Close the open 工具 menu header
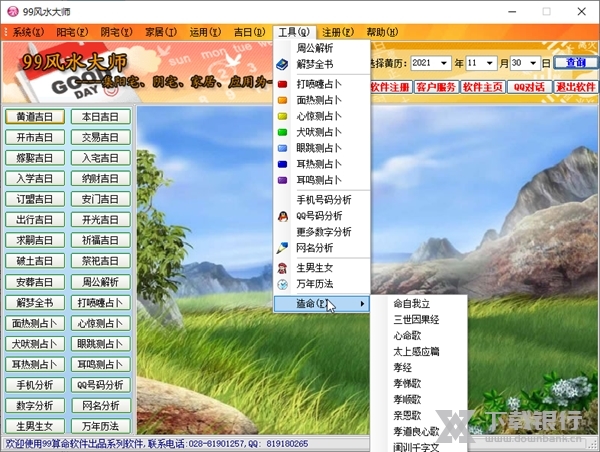Screen dimensions: 600x452 coord(294,32)
